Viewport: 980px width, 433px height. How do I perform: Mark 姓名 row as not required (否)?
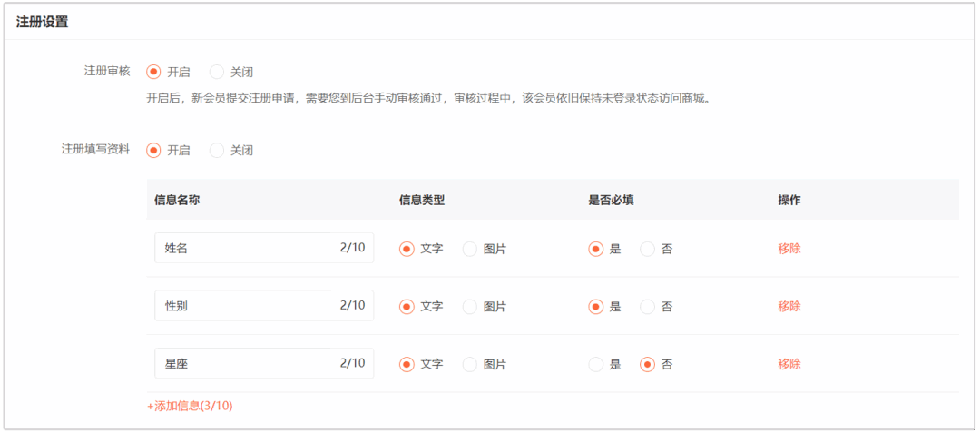coord(648,249)
